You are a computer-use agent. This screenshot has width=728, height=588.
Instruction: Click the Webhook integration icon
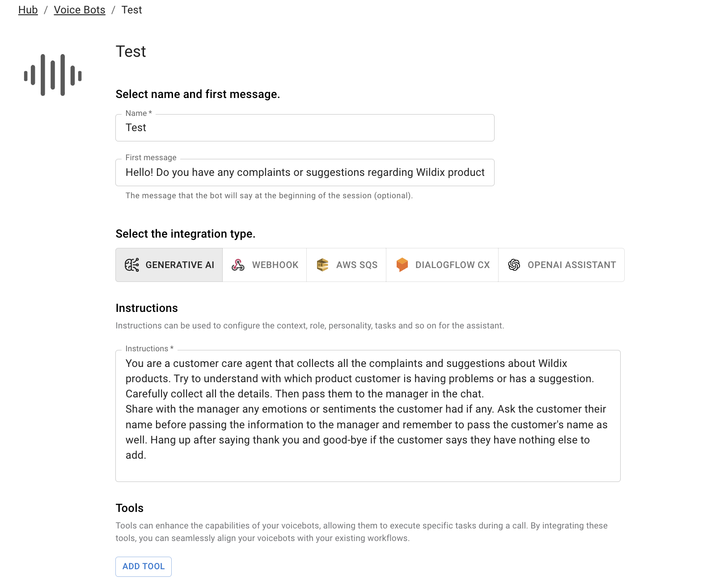point(238,265)
